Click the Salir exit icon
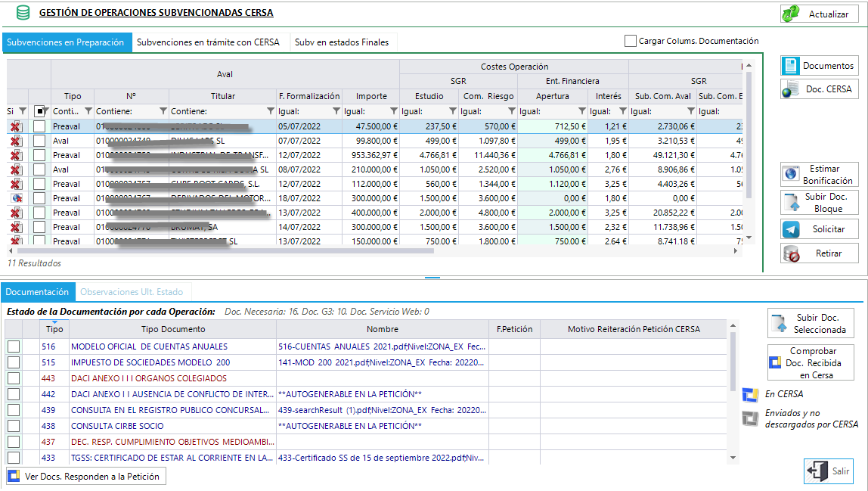The height and width of the screenshot is (491, 868). [817, 471]
